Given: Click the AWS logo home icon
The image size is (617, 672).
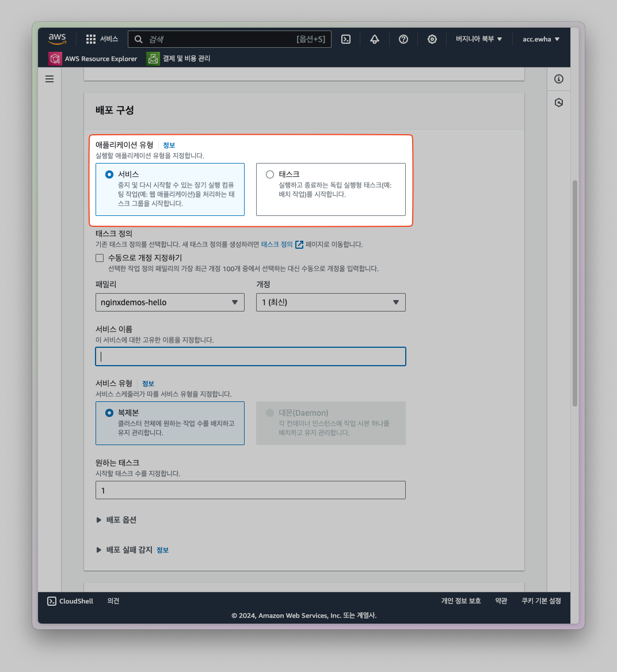Looking at the screenshot, I should coord(57,39).
